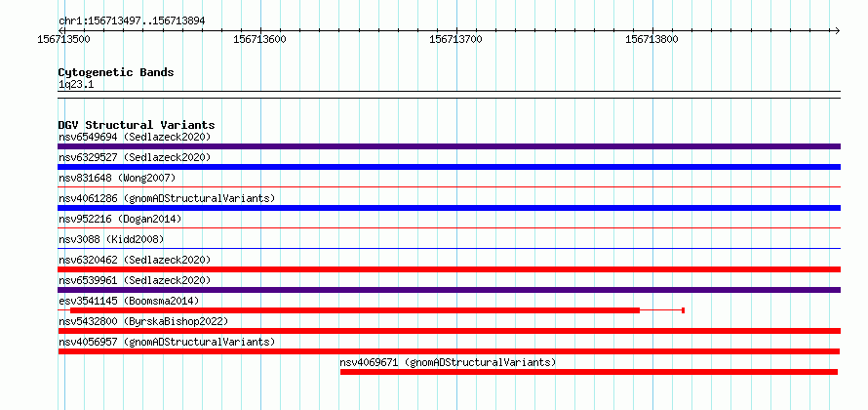Open the esv3541145 (Boomsma2014) label

(129, 301)
